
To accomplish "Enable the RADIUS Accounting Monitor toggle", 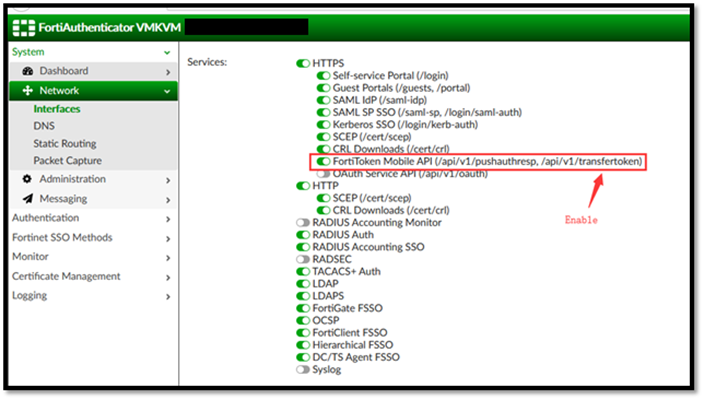I will tap(303, 222).
